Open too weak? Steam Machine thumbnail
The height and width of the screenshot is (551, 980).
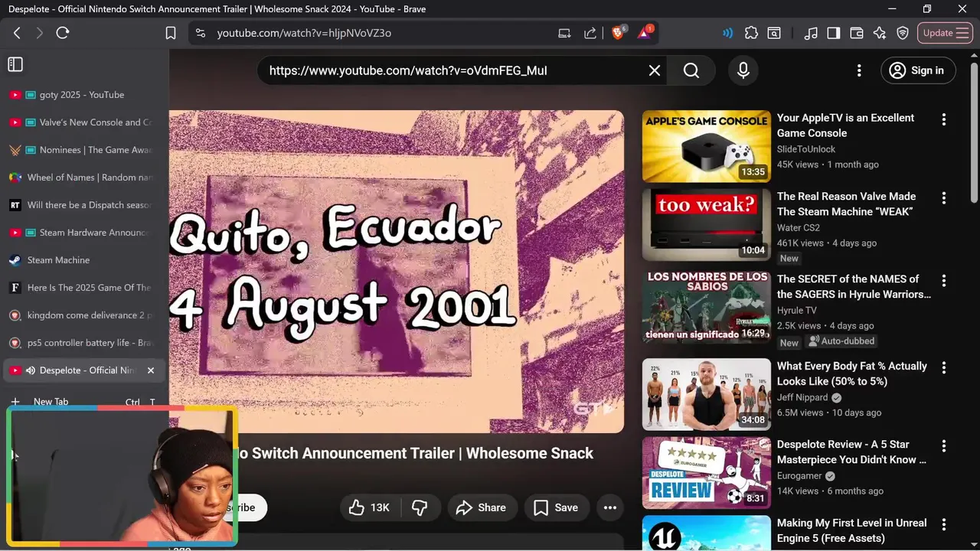click(706, 225)
